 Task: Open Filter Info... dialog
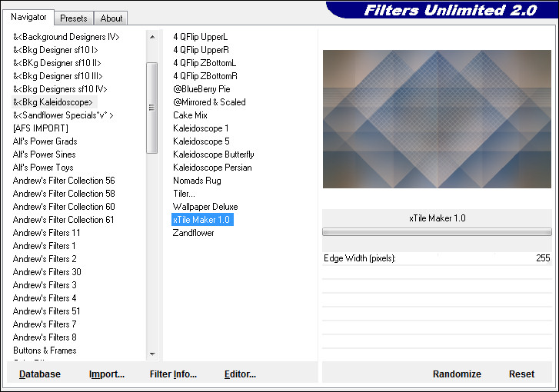[173, 374]
